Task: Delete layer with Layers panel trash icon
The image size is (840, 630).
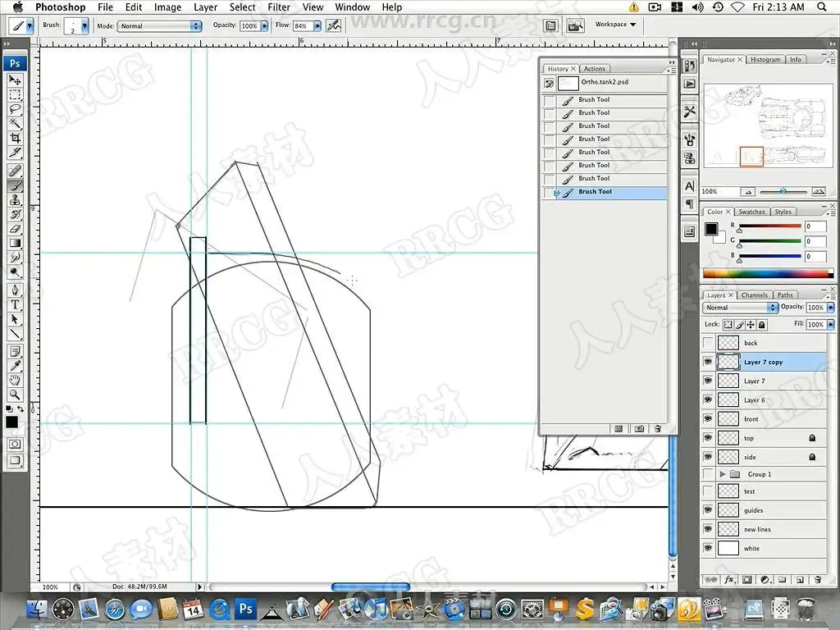Action: click(x=818, y=580)
